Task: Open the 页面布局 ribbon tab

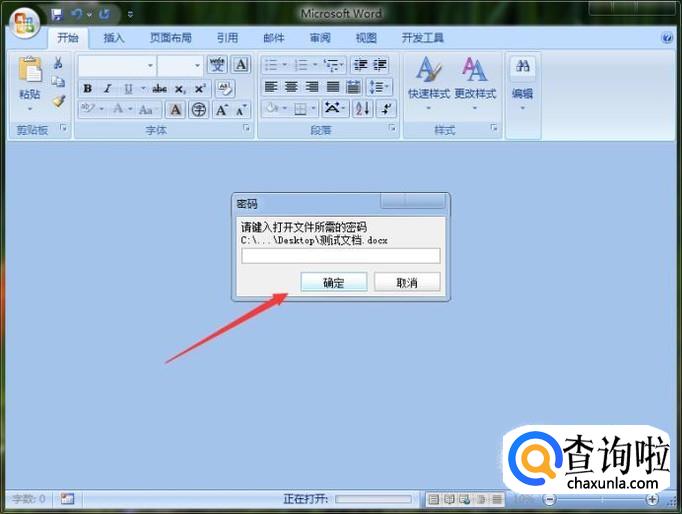Action: [171, 38]
